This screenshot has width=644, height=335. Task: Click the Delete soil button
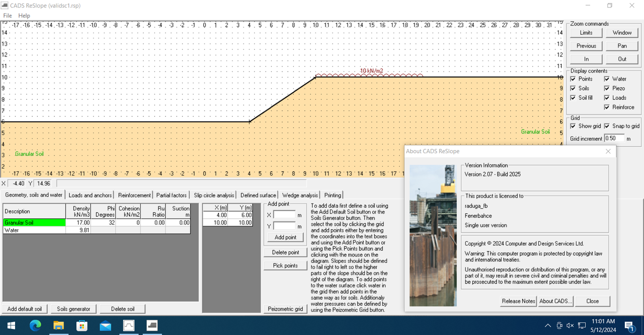123,309
